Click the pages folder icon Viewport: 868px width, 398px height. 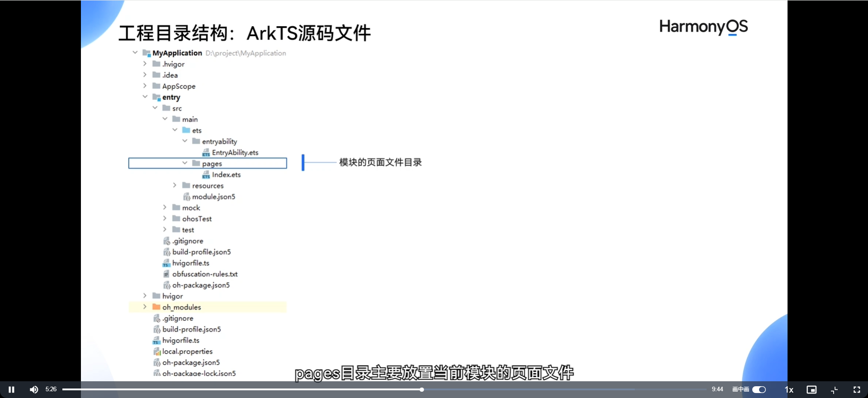196,163
